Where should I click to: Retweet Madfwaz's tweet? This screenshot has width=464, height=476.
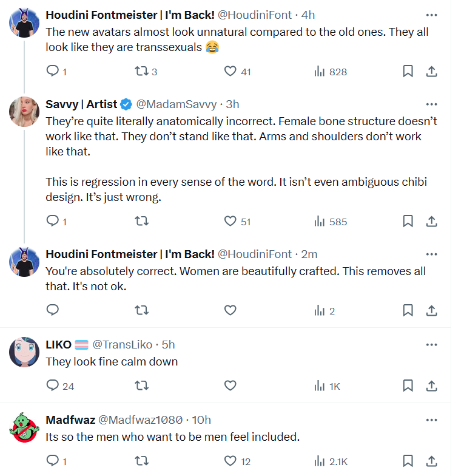[x=142, y=461]
